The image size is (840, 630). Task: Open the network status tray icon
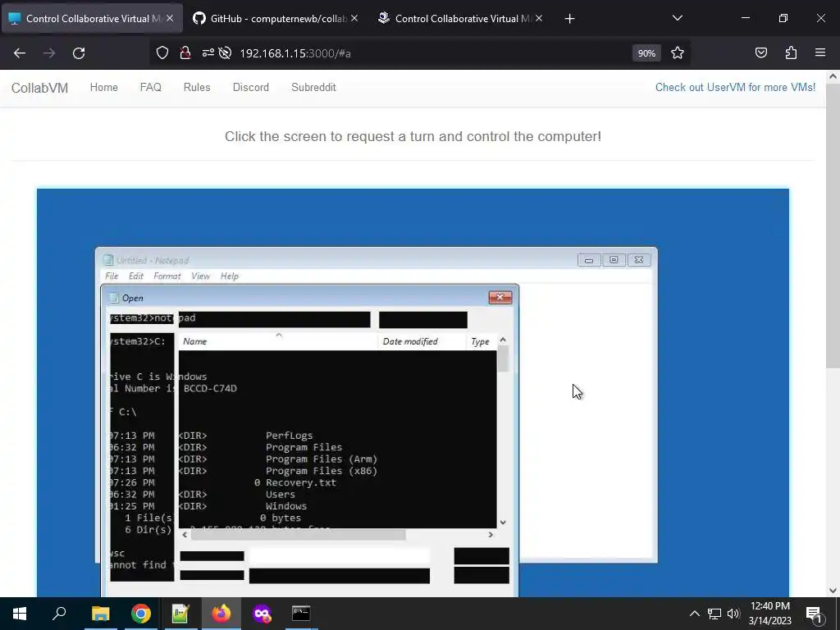[714, 614]
